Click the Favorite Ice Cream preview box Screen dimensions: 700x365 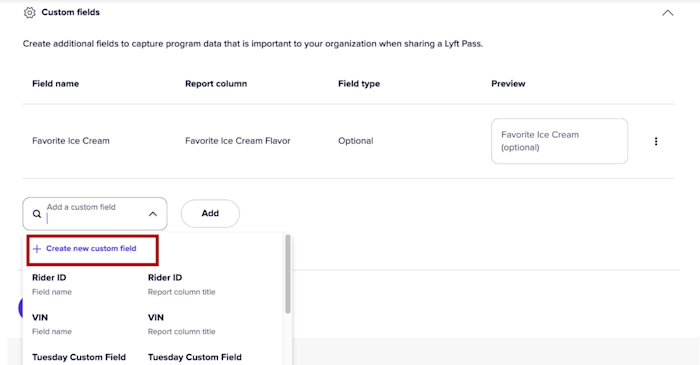(559, 141)
